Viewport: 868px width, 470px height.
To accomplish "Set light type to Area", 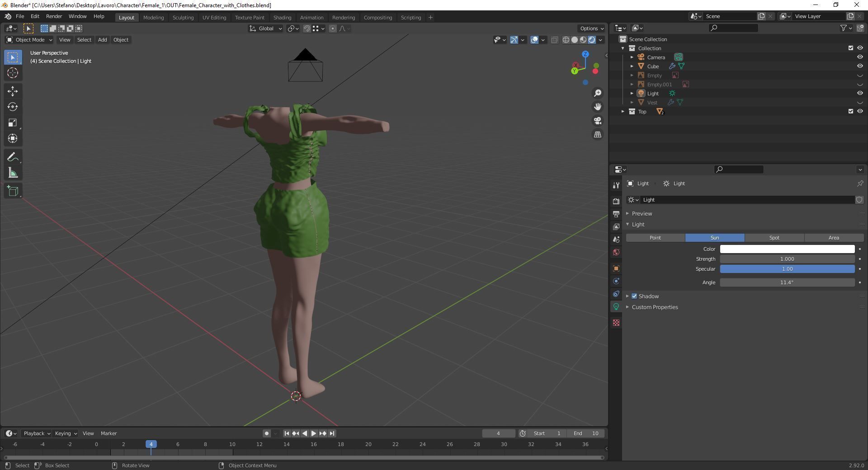I will 834,238.
